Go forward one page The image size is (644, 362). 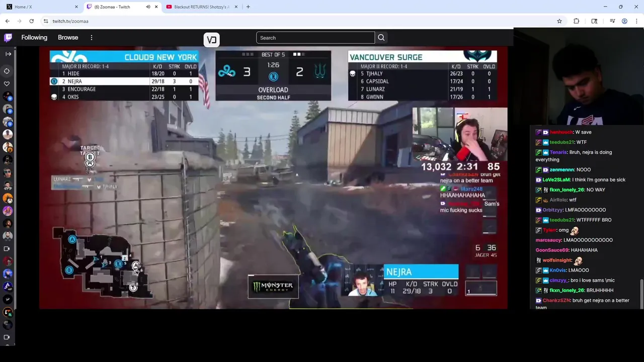point(19,21)
